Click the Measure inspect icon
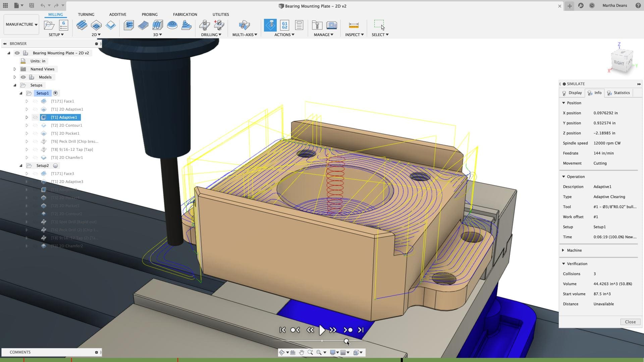This screenshot has width=644, height=362. click(x=354, y=25)
